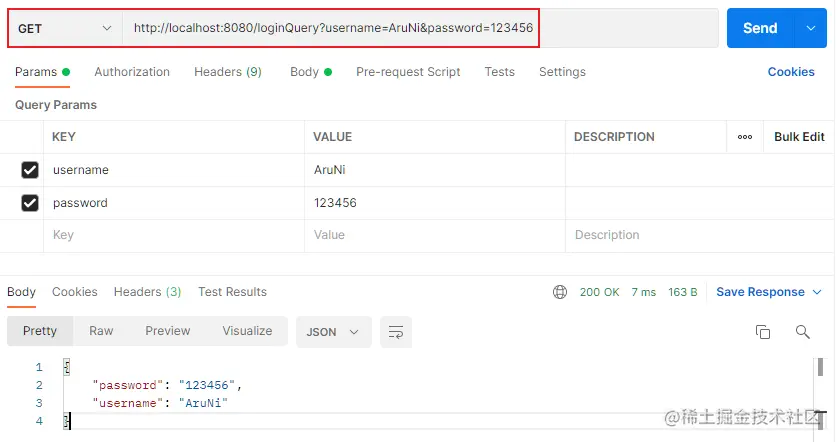
Task: Select the Preview view
Action: pyautogui.click(x=167, y=331)
